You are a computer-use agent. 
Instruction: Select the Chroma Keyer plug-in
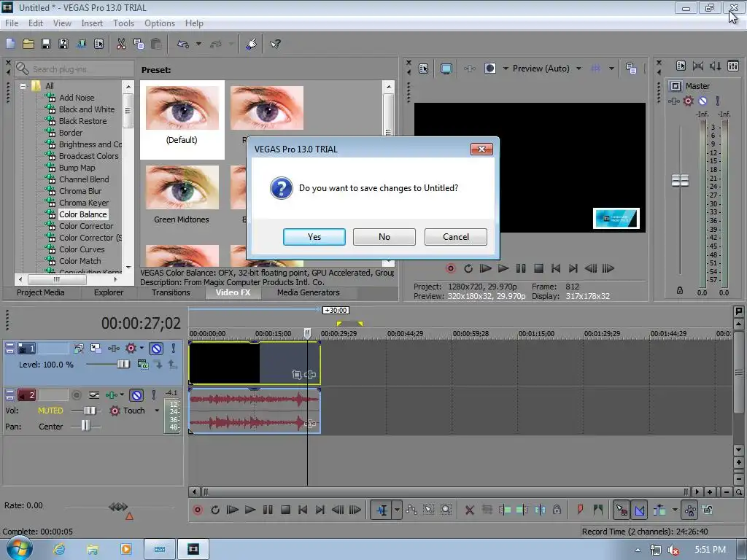pyautogui.click(x=83, y=203)
